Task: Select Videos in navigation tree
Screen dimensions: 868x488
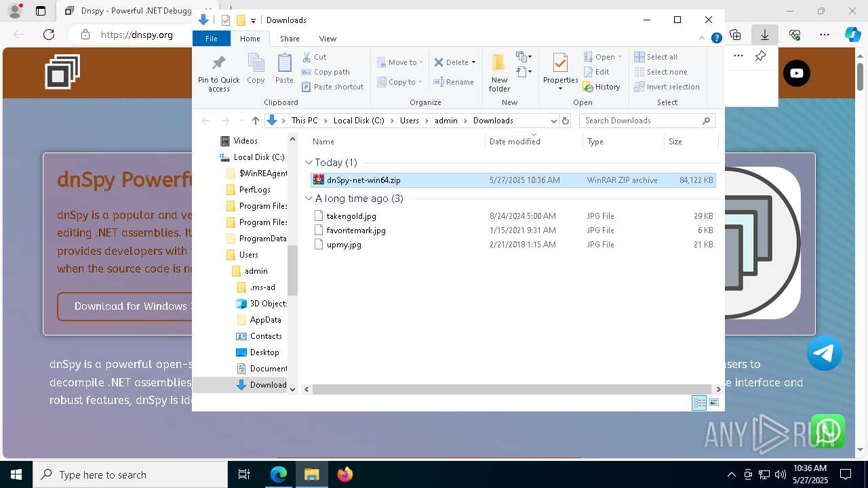Action: (x=239, y=141)
